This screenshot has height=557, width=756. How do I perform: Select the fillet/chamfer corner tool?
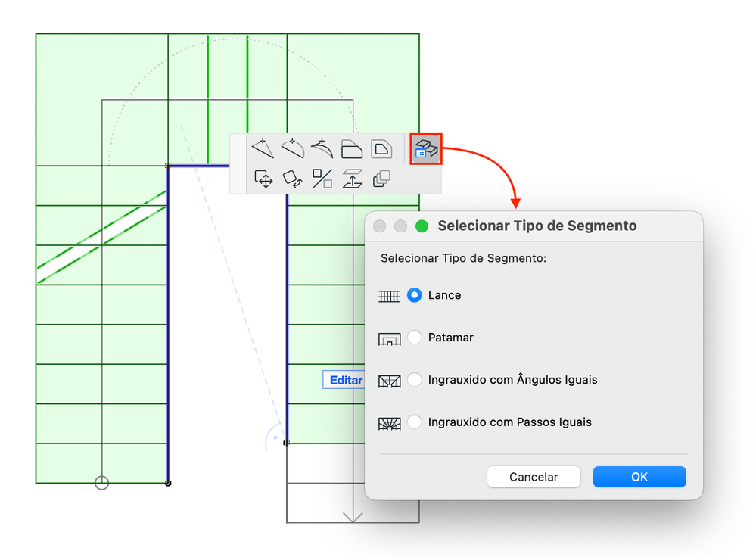351,149
